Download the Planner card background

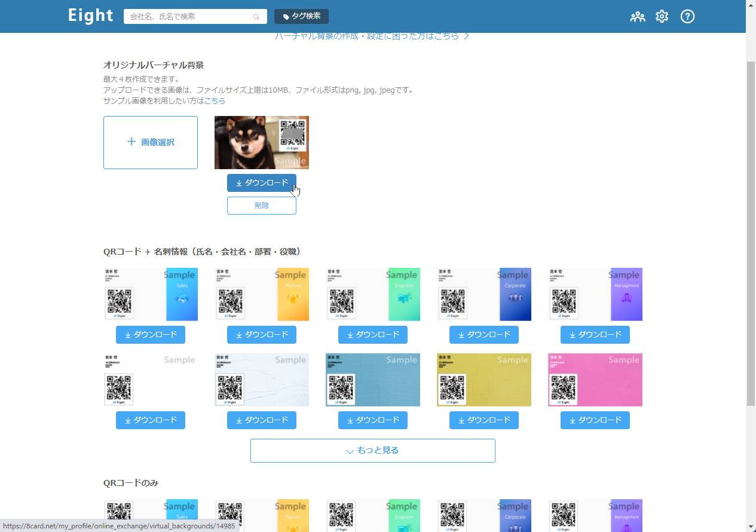[x=262, y=335]
